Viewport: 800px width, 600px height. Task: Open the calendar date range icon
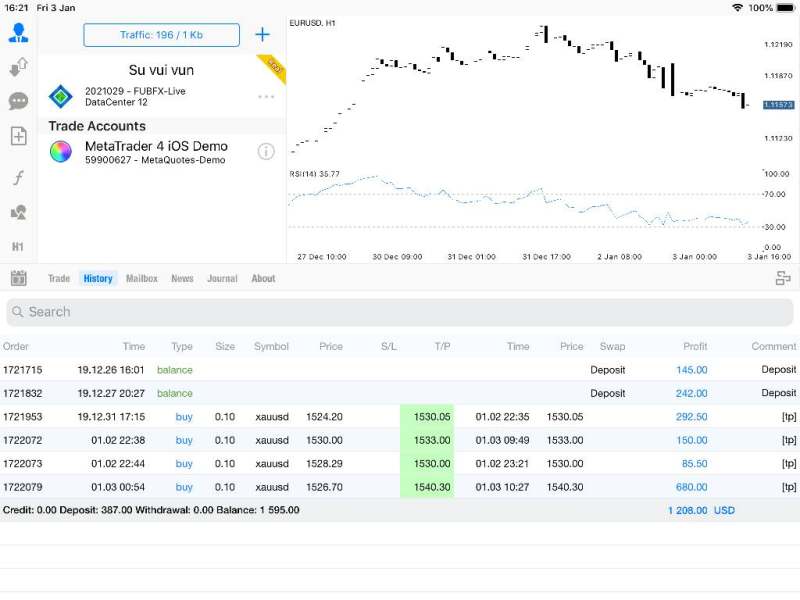(18, 278)
